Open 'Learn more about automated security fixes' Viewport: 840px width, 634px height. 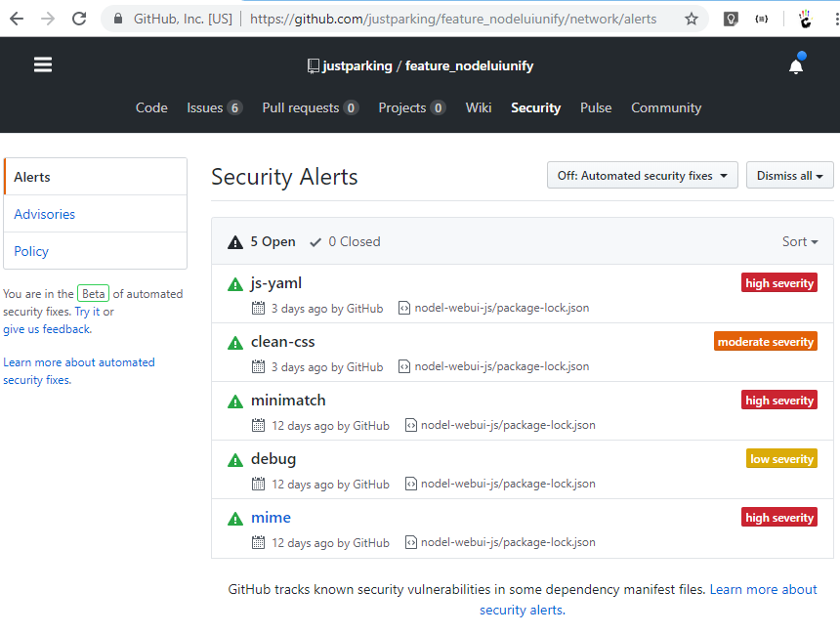coord(79,371)
